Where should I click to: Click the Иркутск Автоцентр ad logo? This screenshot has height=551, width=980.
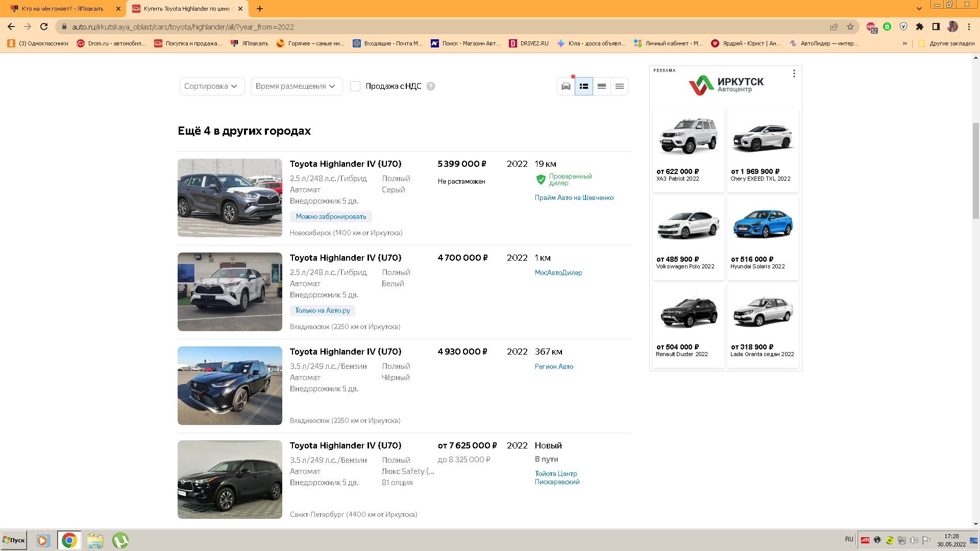click(726, 85)
